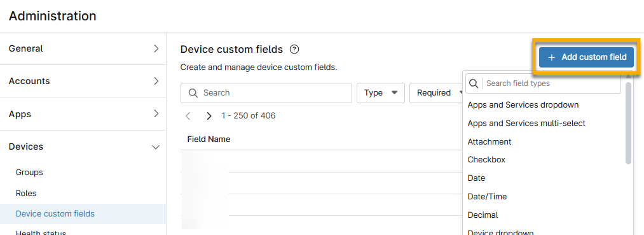This screenshot has width=644, height=235.
Task: Click the General section label
Action: click(26, 48)
